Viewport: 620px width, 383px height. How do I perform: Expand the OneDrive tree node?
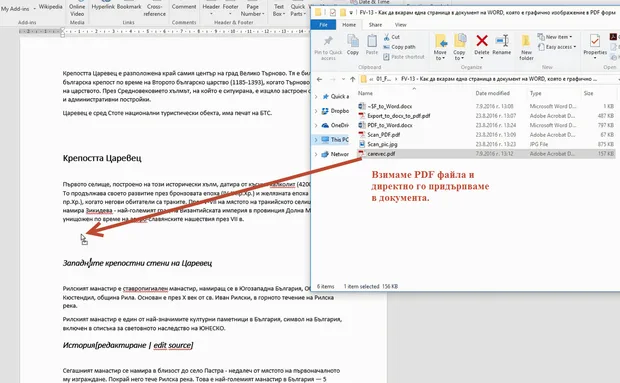(x=316, y=125)
